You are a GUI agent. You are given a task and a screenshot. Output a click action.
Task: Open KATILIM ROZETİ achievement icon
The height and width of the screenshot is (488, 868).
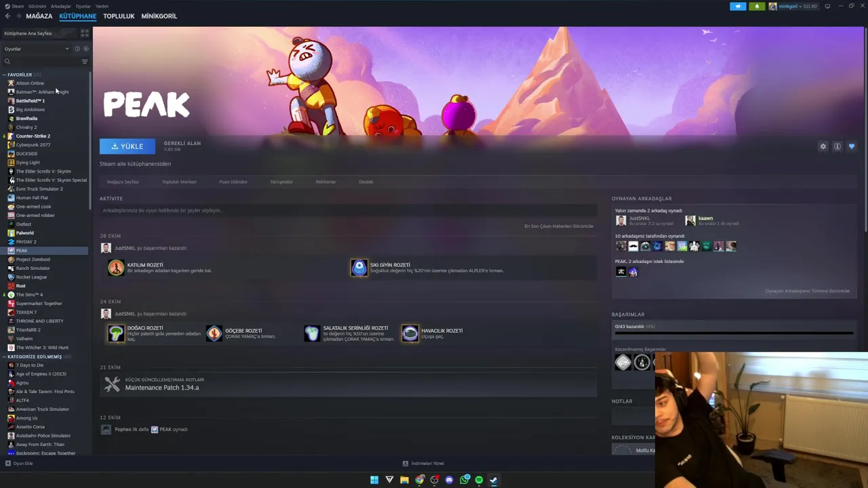[x=116, y=268]
